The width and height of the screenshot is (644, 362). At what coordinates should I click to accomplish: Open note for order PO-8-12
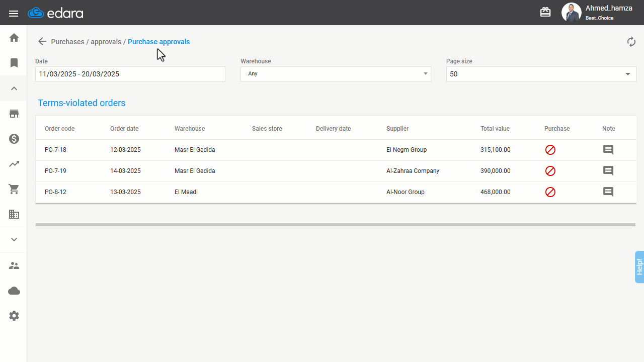[x=608, y=192]
